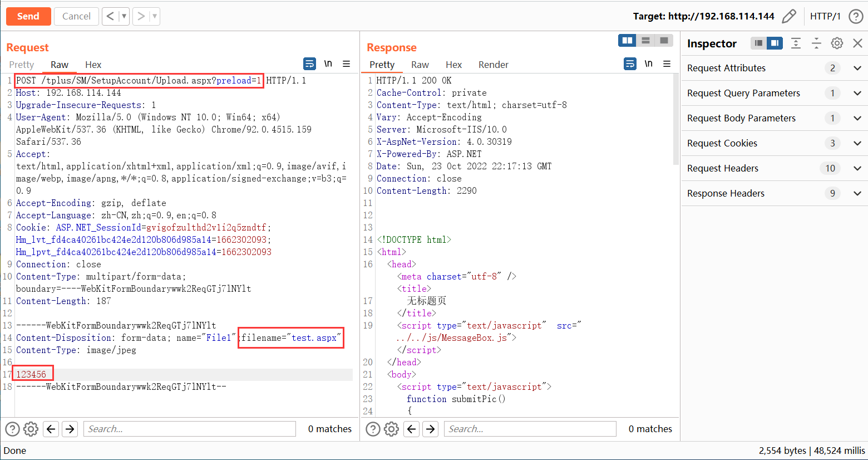Open Response editor options menu
This screenshot has height=460, width=868.
pos(667,63)
